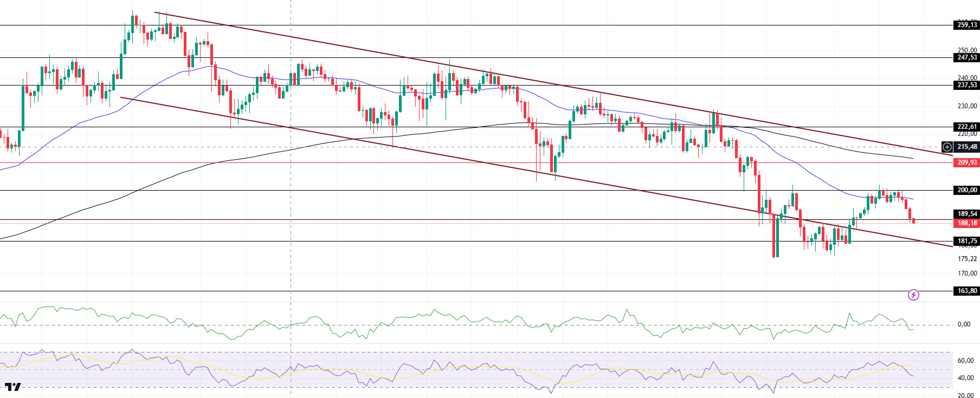Screen dimensions: 980x398
Task: Click the TradingView logo in the corner
Action: (13, 387)
